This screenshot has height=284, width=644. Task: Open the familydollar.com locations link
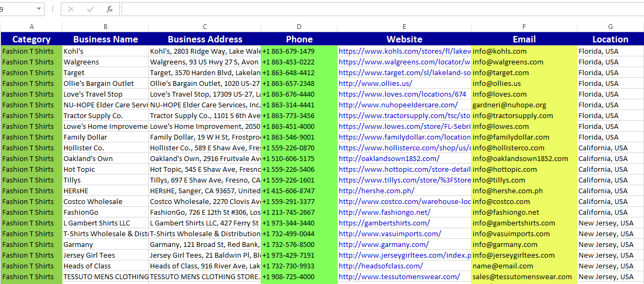(405, 137)
